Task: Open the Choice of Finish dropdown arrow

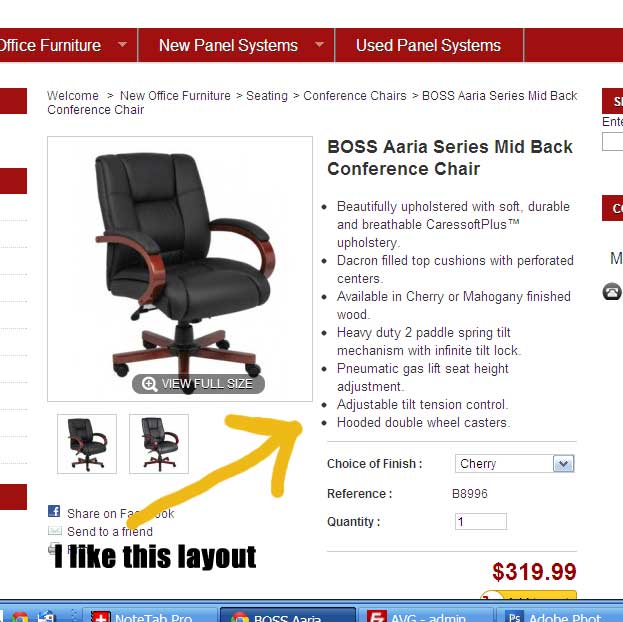Action: [x=564, y=463]
